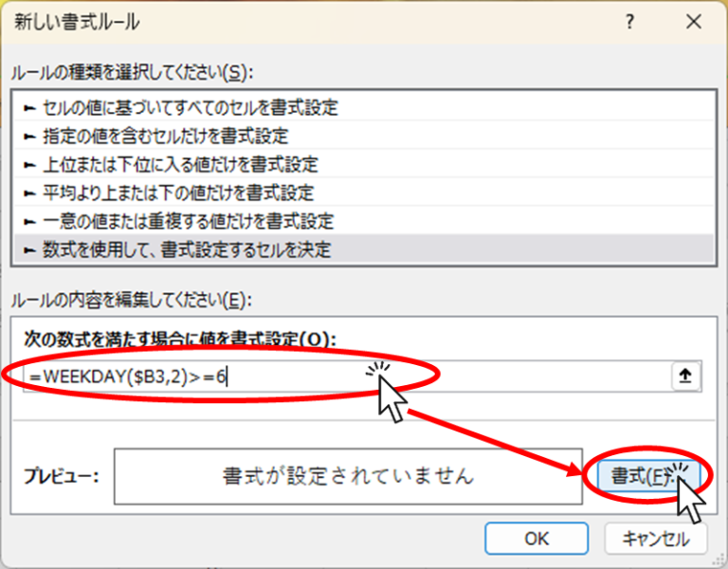The image size is (728, 569).
Task: Pick 一意の値または重複する値だけを書式設定
Action: point(364,221)
